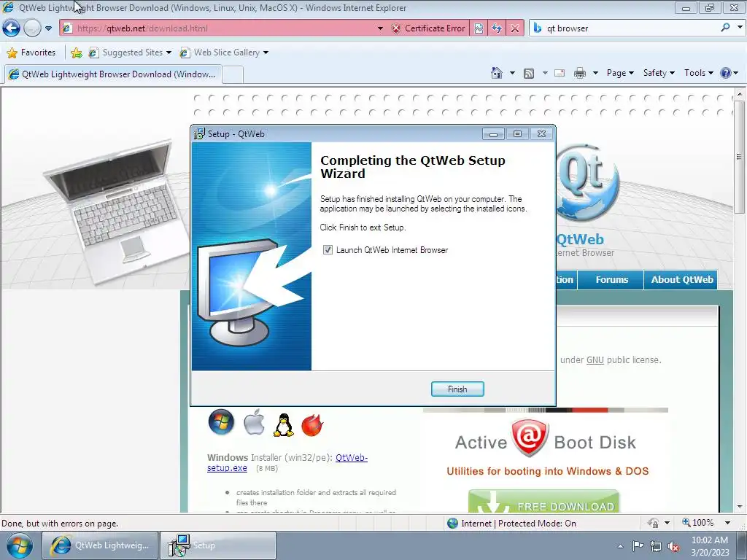This screenshot has height=560, width=747.
Task: Download via QtWeb-setup.exe link
Action: pyautogui.click(x=287, y=462)
